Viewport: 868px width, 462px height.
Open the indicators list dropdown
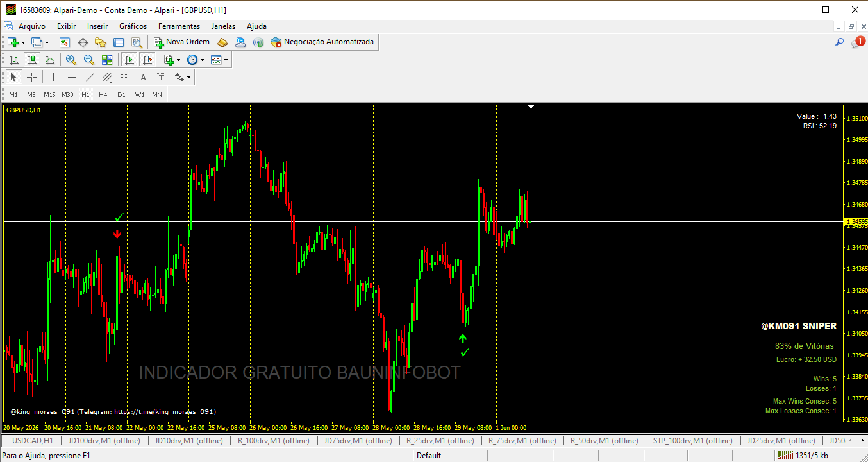[172, 60]
